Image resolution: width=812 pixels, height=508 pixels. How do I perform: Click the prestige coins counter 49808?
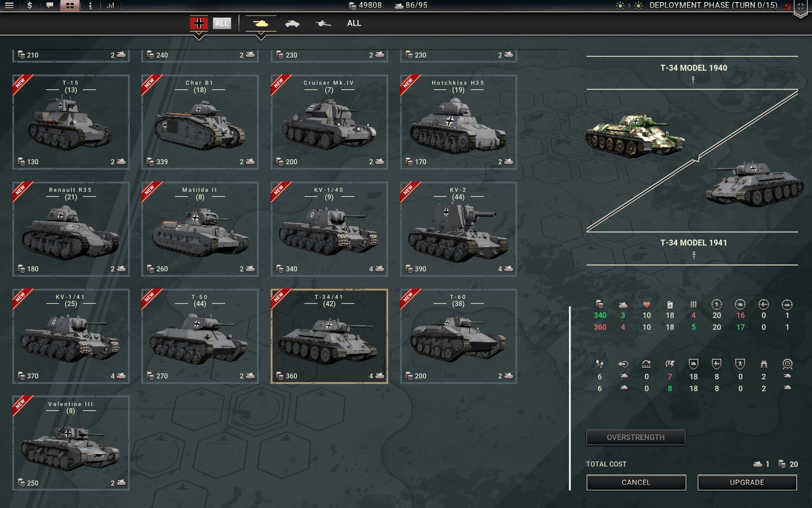(x=365, y=6)
